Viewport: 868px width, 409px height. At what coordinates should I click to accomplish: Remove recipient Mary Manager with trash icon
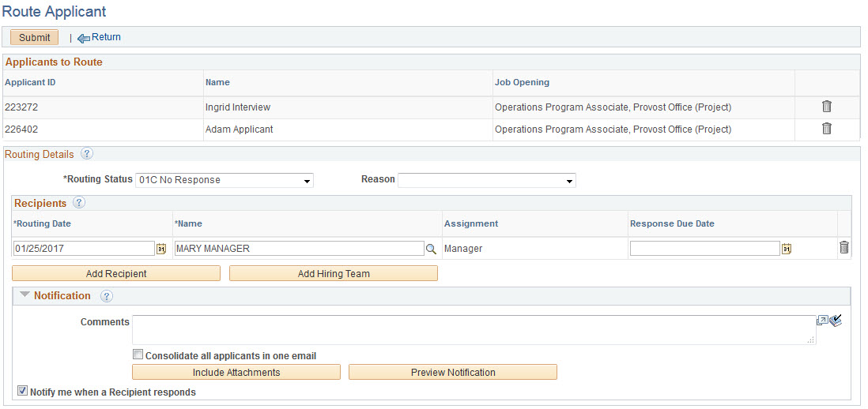(844, 248)
